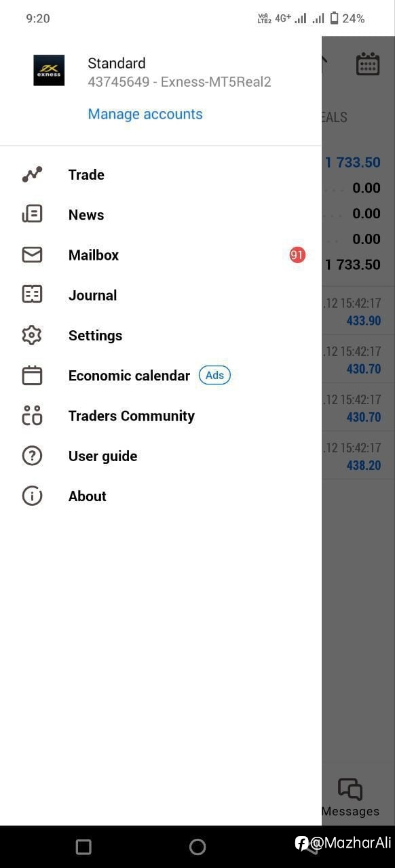Tap the Traders Community people icon
395x868 pixels.
pos(32,415)
